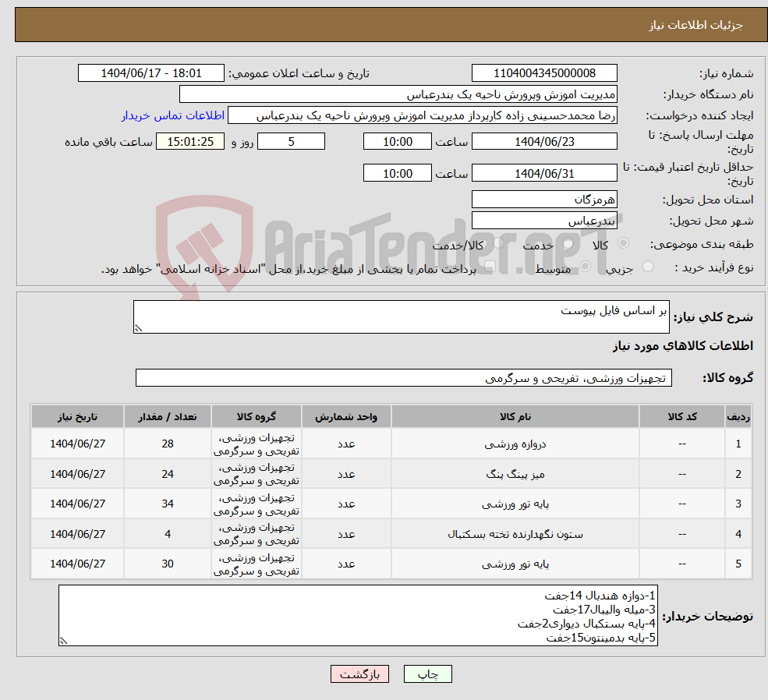Open the تجهیزات ورزشی، تفریحی و سرگرمی group selector
Image resolution: width=768 pixels, height=700 pixels.
point(403,377)
